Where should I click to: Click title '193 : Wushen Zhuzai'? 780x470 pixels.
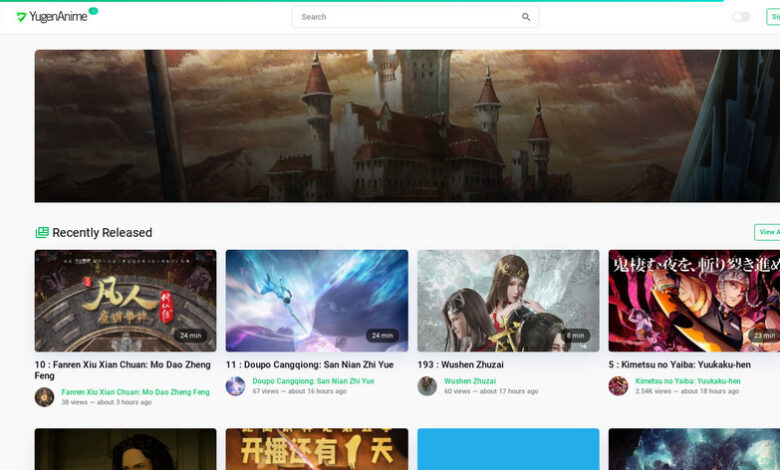(x=460, y=365)
